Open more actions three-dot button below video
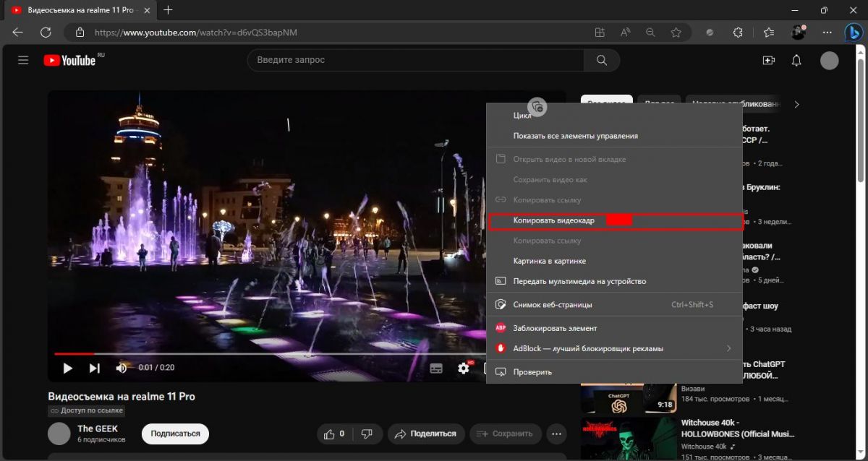868x461 pixels. coord(556,434)
